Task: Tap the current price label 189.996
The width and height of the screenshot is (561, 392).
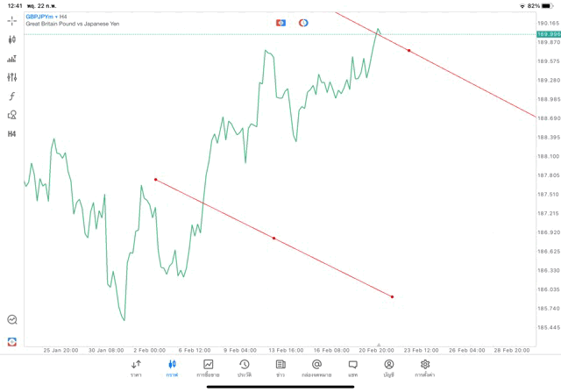Action: [x=548, y=34]
